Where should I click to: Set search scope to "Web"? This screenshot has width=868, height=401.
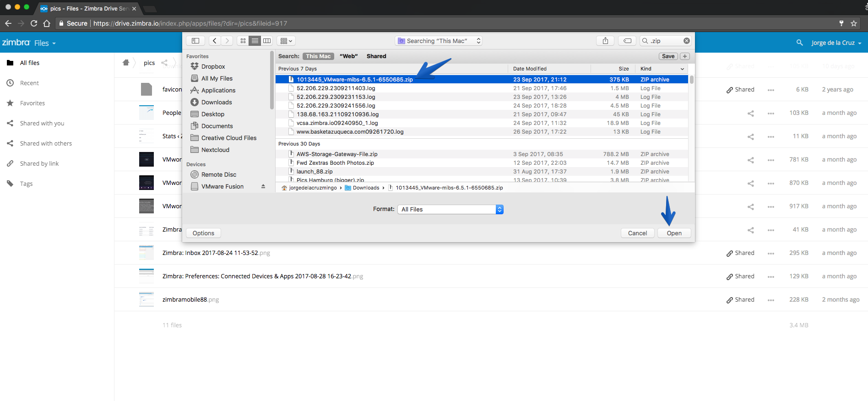(x=349, y=56)
